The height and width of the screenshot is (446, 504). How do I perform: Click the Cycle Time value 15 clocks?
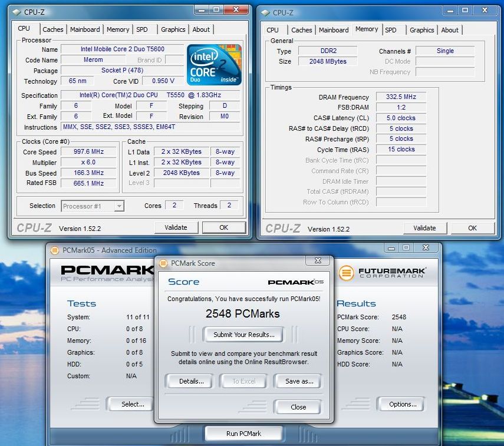(401, 150)
